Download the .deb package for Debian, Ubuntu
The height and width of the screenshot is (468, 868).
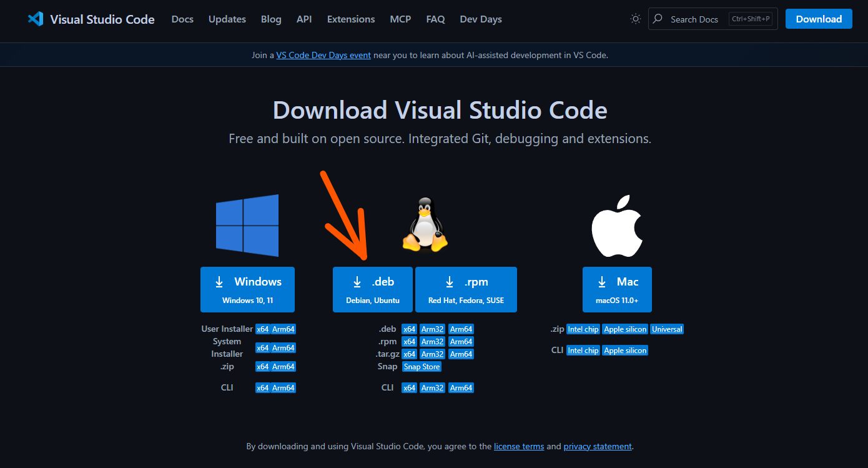click(373, 289)
